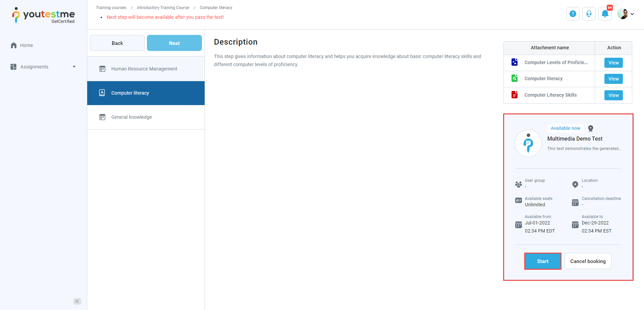Open Home in the sidebar
Screen dimensions: 644x310
[x=26, y=45]
